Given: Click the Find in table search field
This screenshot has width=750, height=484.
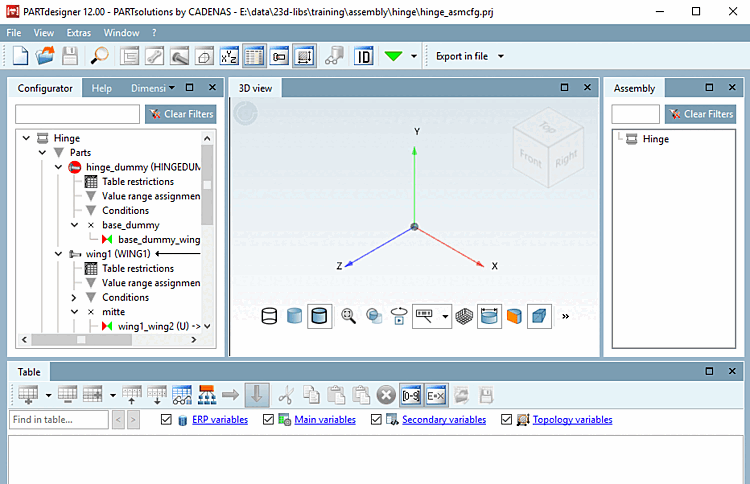Looking at the screenshot, I should click(x=59, y=419).
